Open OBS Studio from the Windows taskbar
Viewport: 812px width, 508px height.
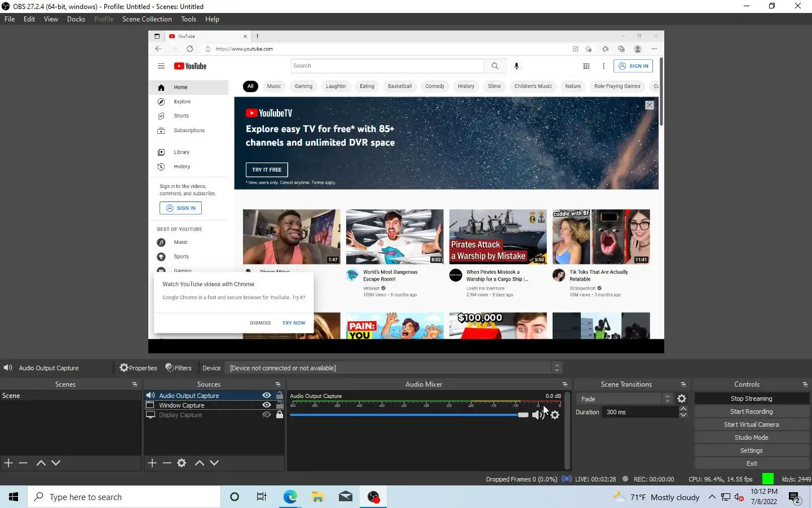[x=373, y=497]
